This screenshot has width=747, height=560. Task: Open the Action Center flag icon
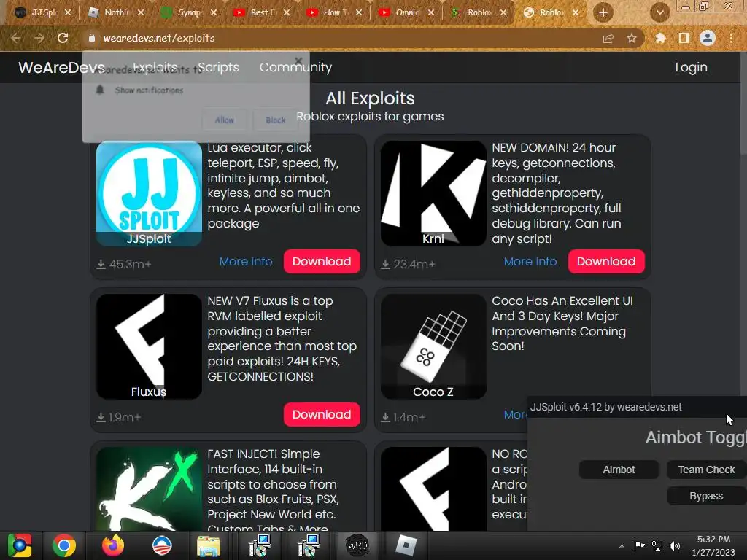[x=639, y=546]
